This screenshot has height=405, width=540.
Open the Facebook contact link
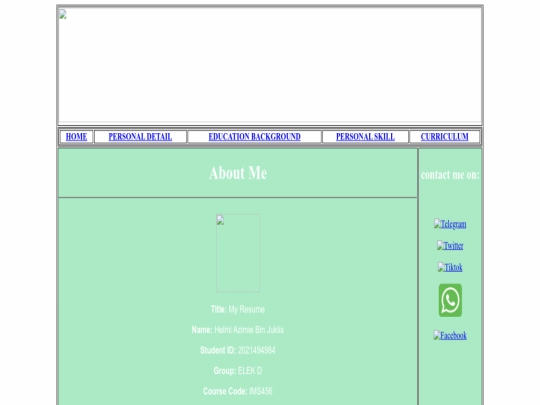(450, 335)
